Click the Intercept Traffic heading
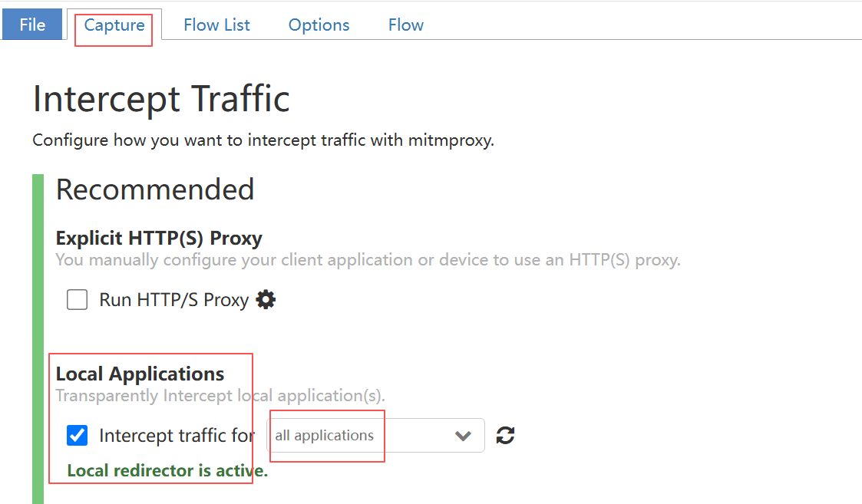 coord(161,99)
